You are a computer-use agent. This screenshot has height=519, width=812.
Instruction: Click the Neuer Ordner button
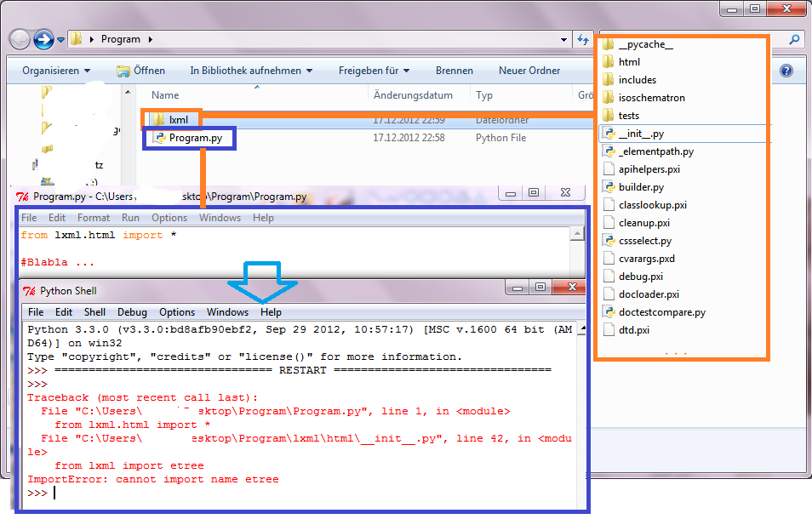coord(529,71)
